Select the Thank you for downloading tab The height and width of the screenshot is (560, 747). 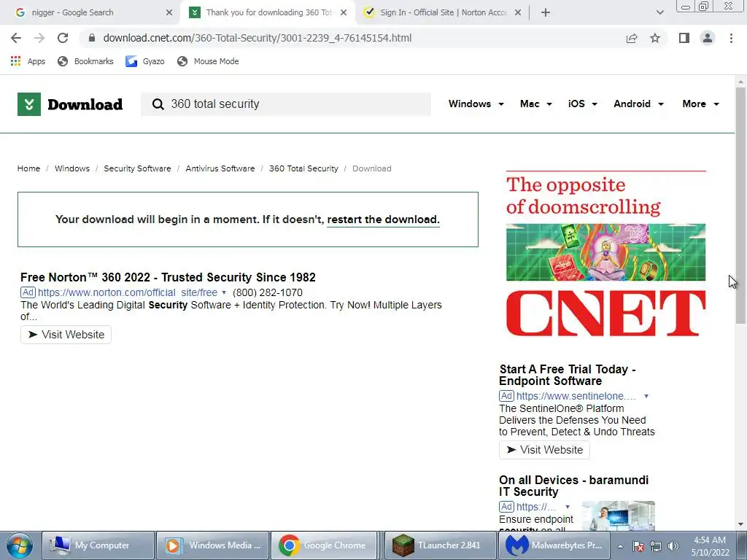pyautogui.click(x=268, y=12)
